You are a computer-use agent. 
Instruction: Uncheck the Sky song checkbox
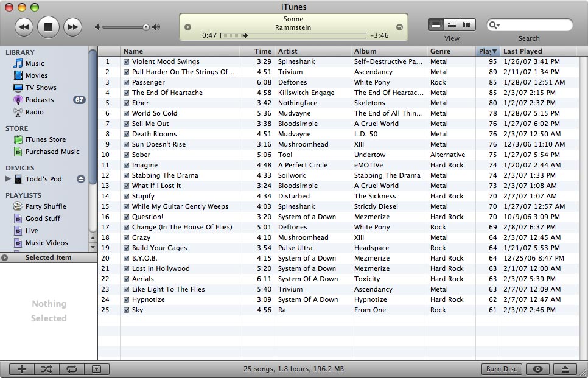click(127, 310)
